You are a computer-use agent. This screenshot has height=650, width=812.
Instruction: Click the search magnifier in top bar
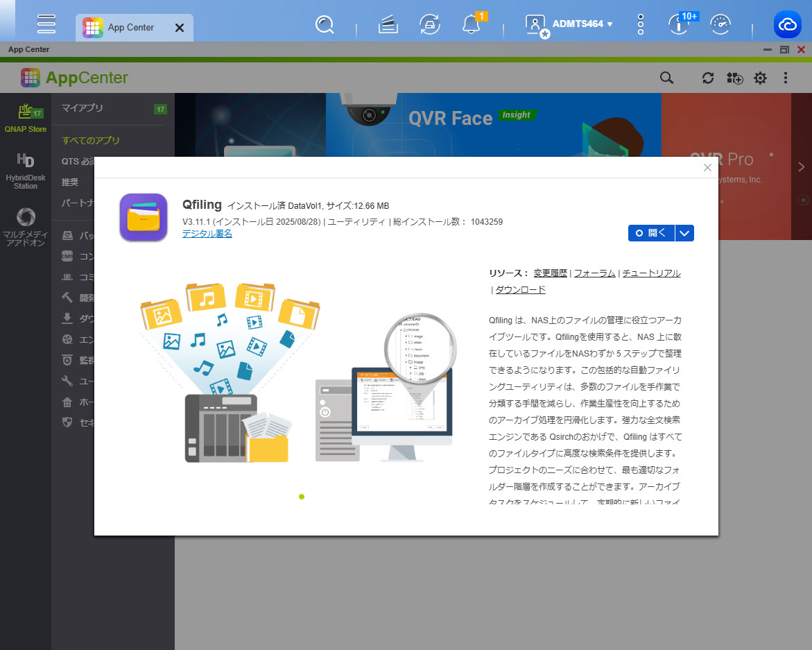(325, 25)
